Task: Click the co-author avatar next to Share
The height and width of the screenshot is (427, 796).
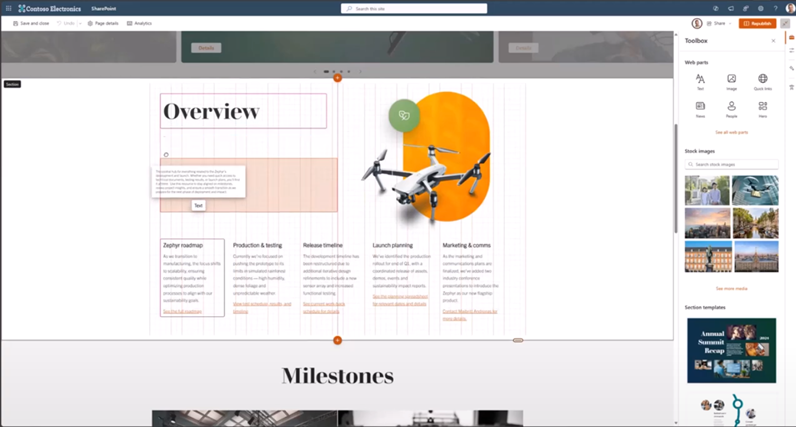Action: point(697,23)
